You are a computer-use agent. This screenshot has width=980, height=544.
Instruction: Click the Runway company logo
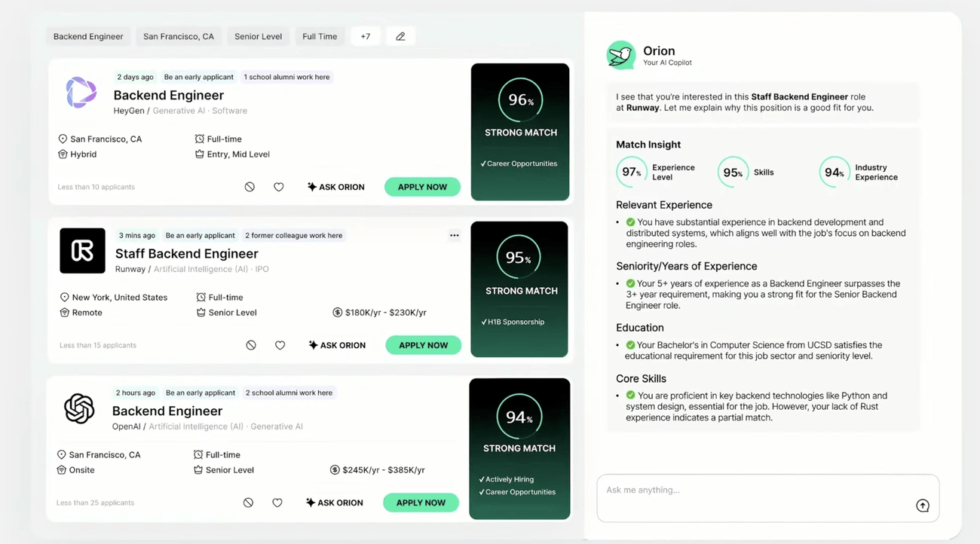pos(82,250)
